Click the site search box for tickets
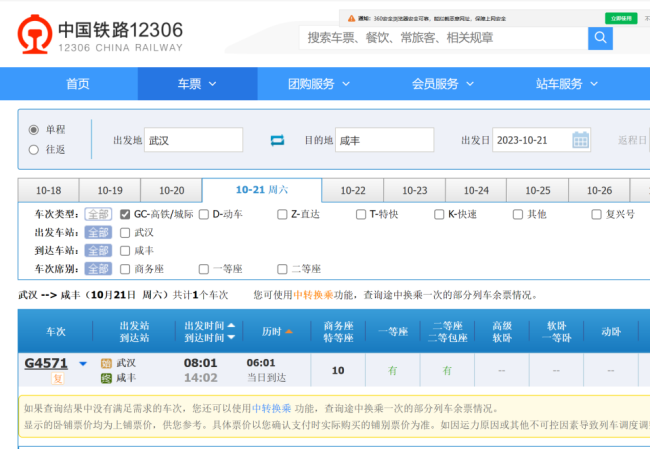This screenshot has width=650, height=449. [443, 38]
